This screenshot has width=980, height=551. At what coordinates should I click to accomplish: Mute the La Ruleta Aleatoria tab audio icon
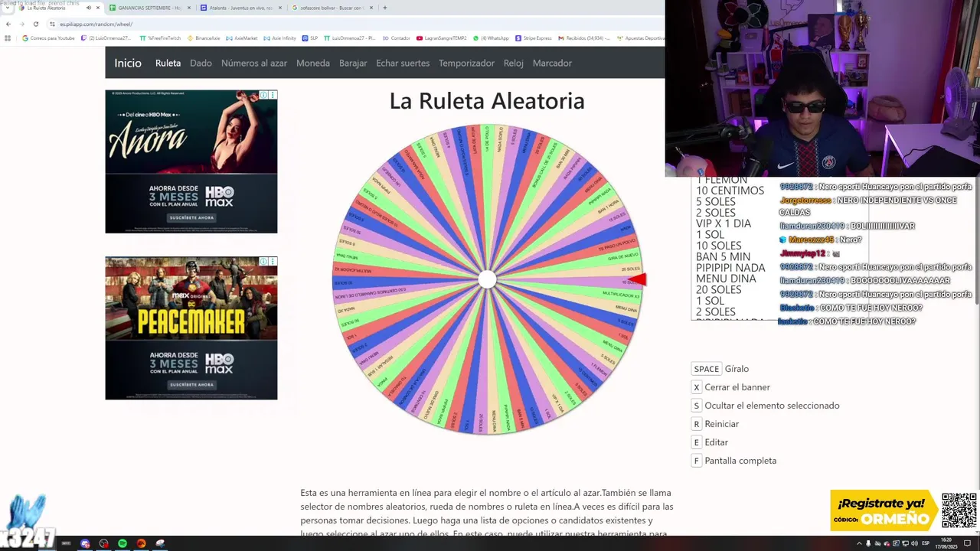click(x=89, y=8)
